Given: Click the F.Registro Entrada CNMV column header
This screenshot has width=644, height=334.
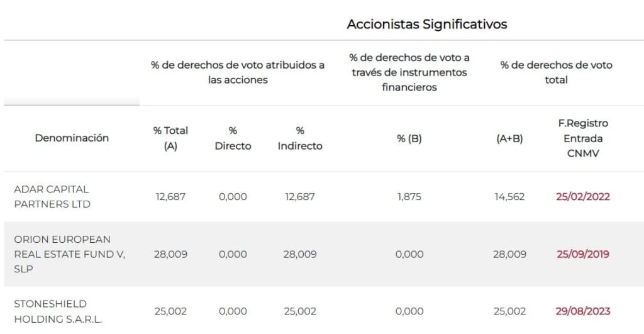Looking at the screenshot, I should (x=582, y=138).
